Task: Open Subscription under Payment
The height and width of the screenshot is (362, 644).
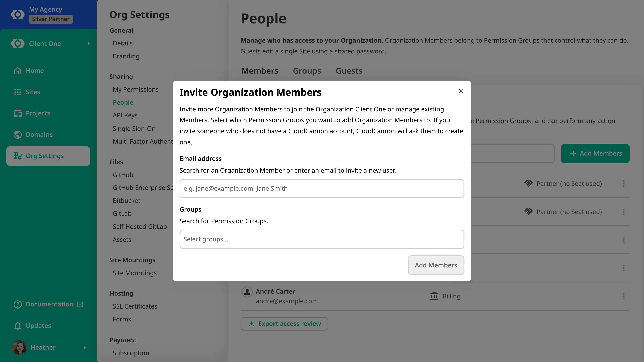Action: [x=131, y=353]
